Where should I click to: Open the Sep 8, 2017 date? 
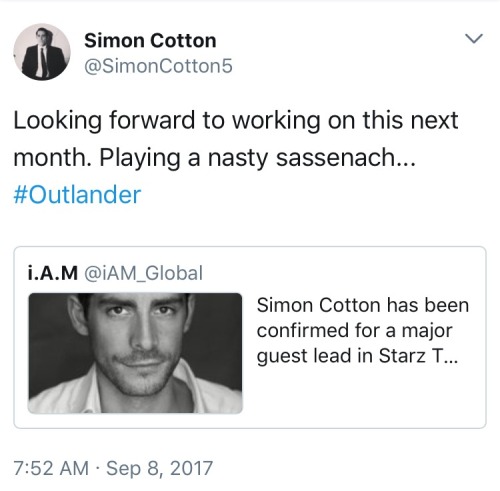[159, 468]
